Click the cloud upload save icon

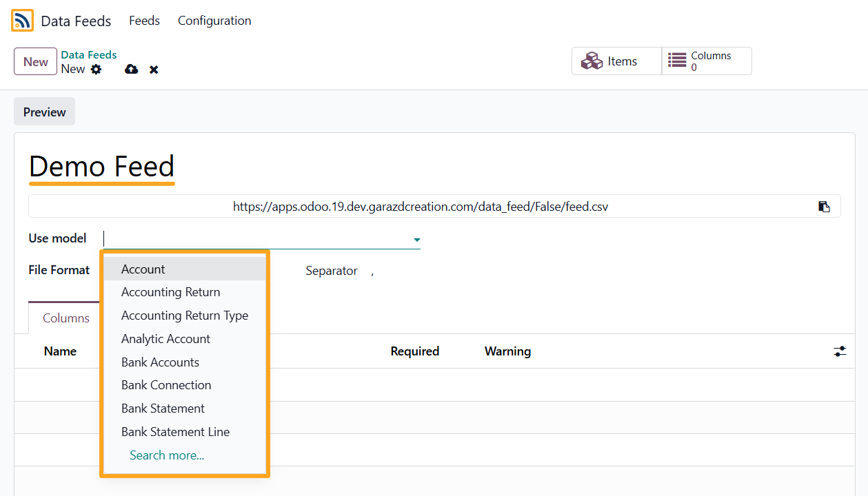click(x=131, y=69)
